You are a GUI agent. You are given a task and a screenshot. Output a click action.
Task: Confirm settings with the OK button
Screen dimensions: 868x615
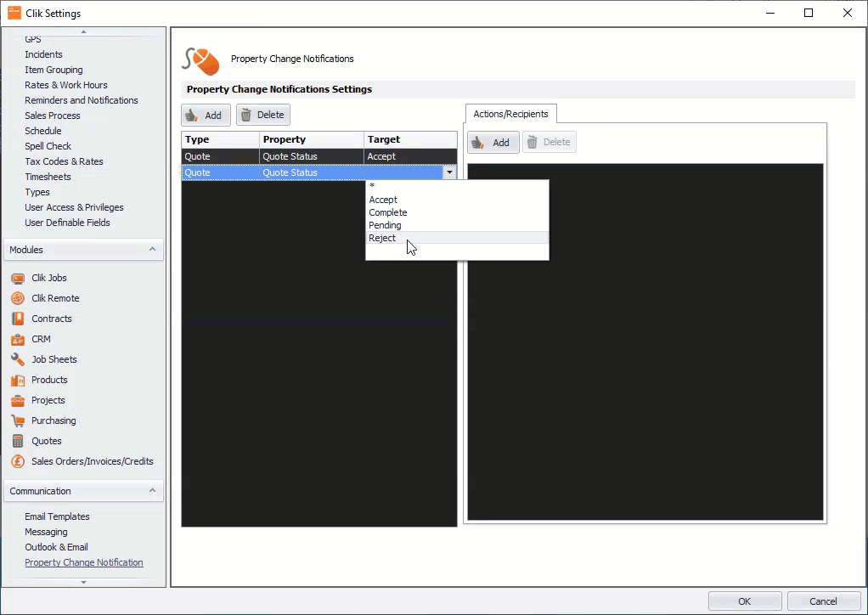(745, 601)
